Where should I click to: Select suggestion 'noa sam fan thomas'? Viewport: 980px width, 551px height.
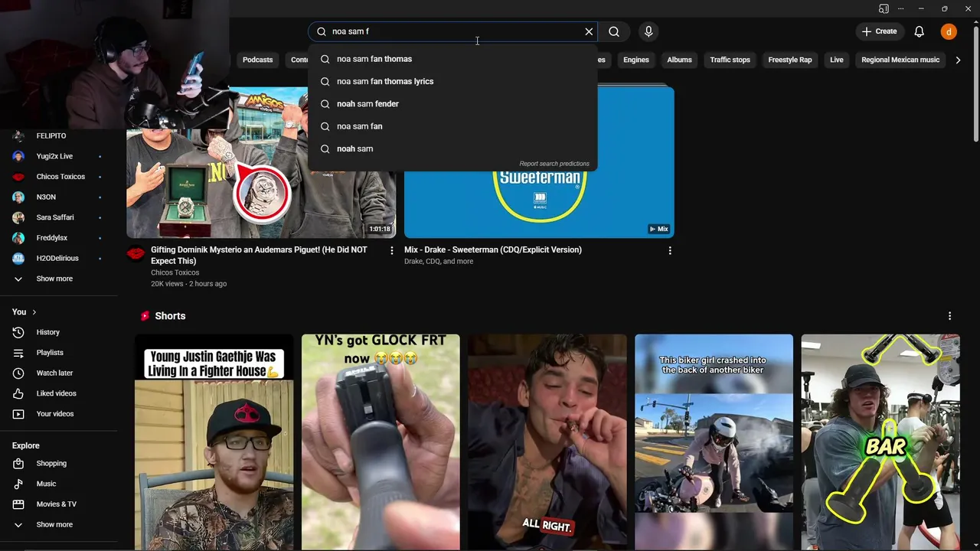[452, 59]
